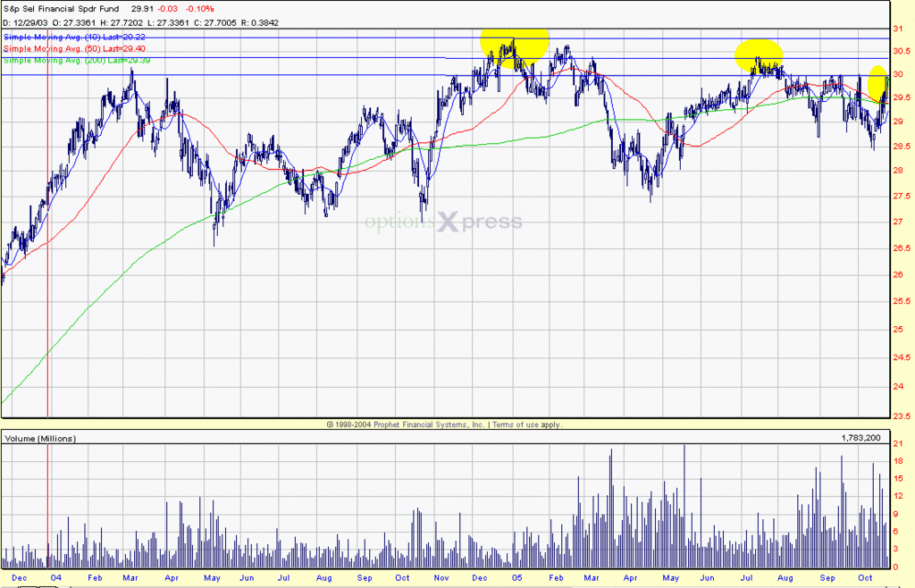
Task: Click the 24.5 price axis label
Action: pyautogui.click(x=901, y=357)
